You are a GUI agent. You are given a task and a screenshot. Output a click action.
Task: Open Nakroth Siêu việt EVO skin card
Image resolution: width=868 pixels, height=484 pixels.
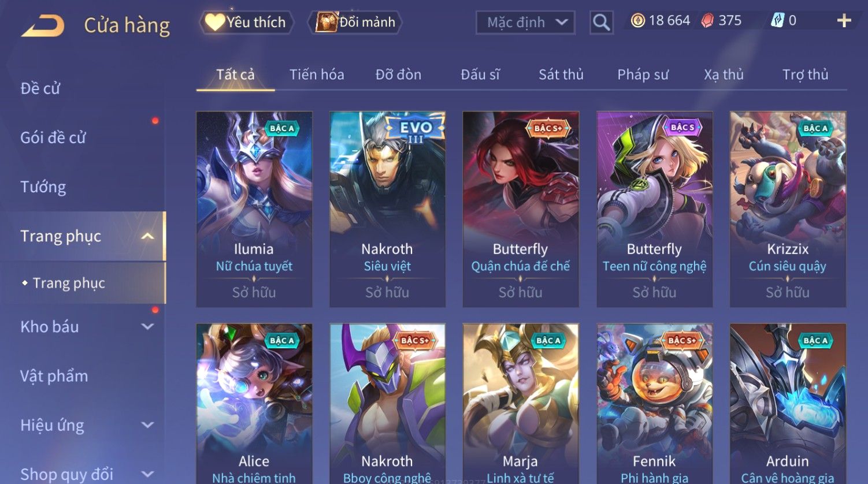[x=387, y=209]
